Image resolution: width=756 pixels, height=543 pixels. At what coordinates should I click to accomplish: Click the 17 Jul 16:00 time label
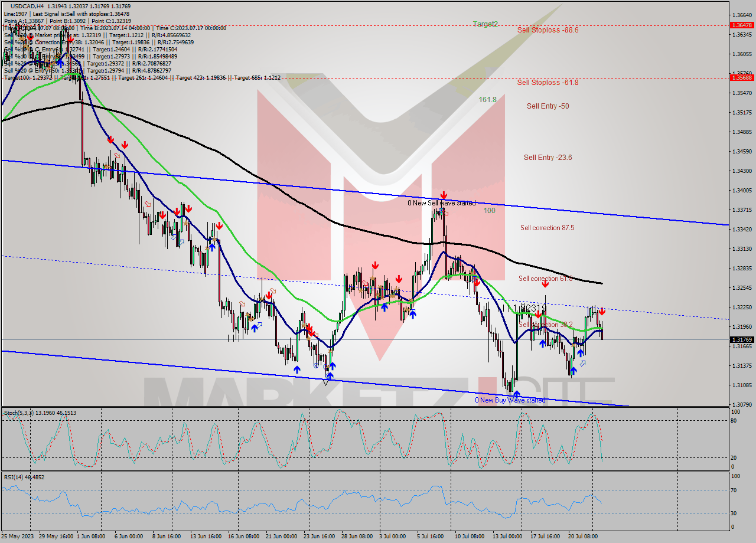coord(545,537)
